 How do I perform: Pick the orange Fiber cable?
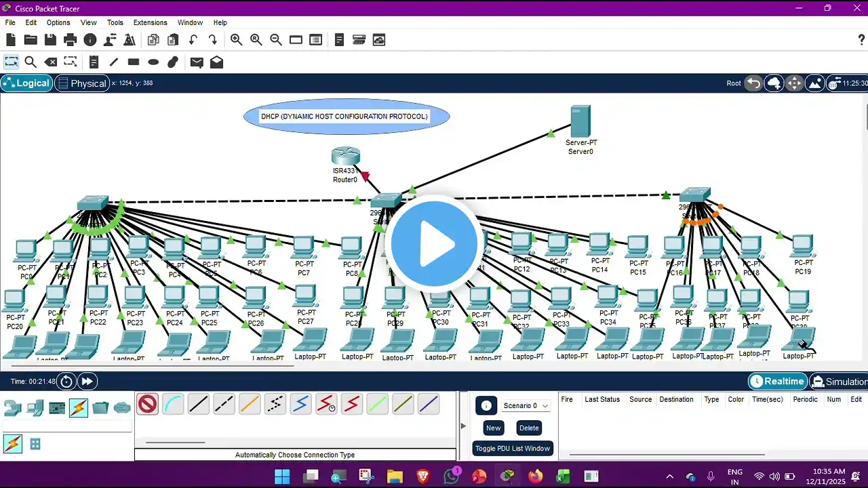[x=250, y=405]
